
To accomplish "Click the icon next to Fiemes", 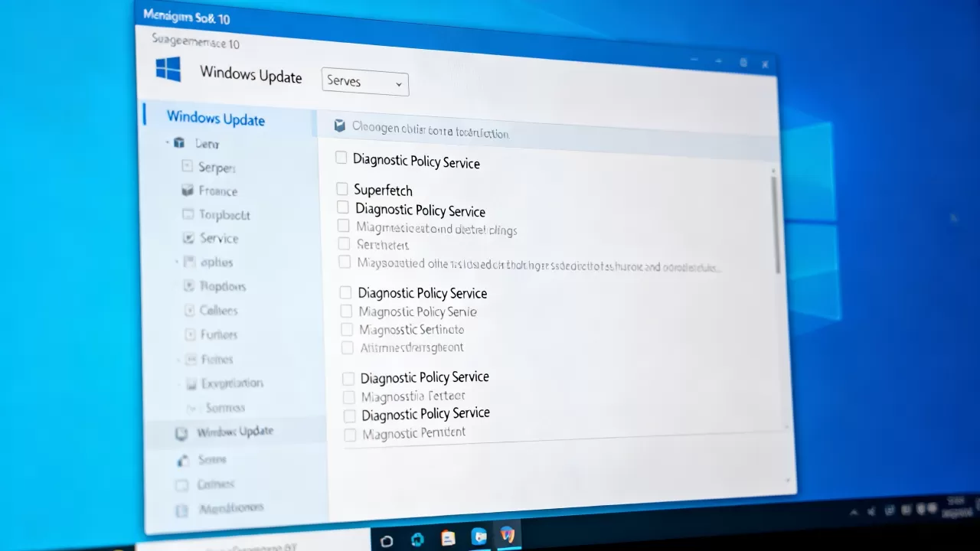I will pyautogui.click(x=191, y=359).
